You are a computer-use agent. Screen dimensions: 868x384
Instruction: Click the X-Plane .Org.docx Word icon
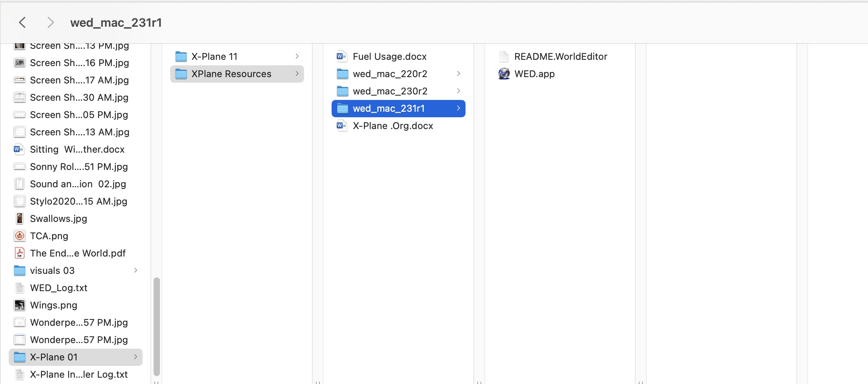(342, 126)
